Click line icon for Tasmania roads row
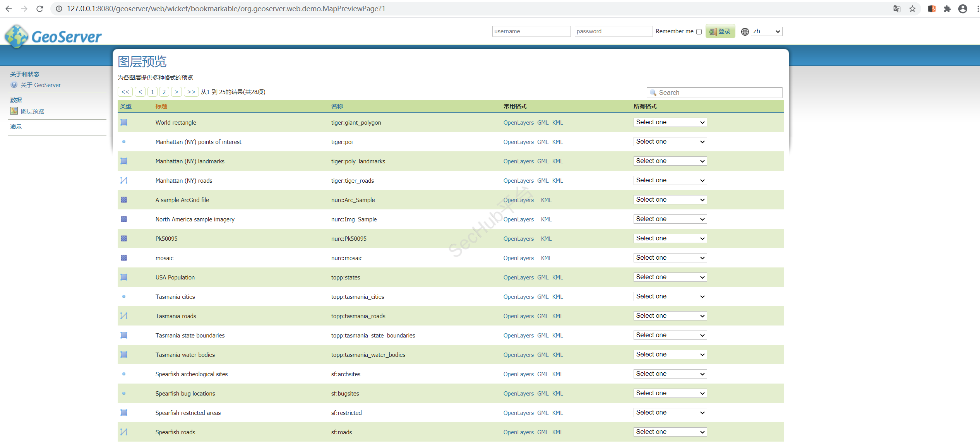The height and width of the screenshot is (442, 980). click(124, 316)
